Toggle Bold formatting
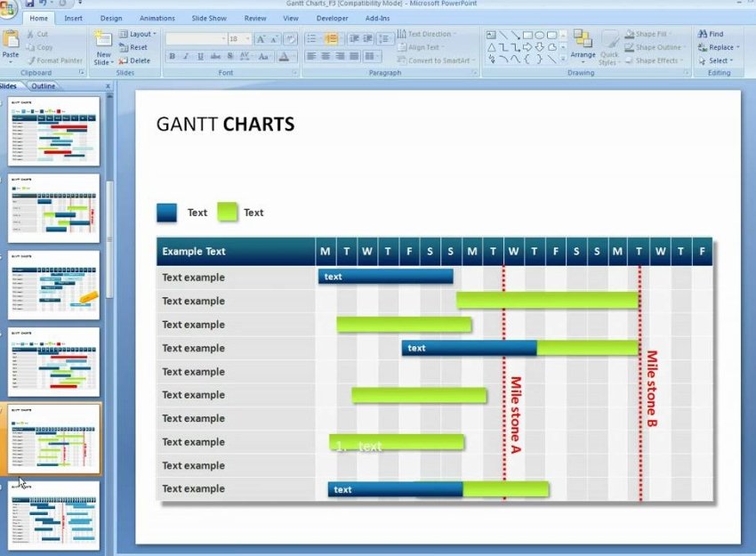The height and width of the screenshot is (556, 756). (173, 56)
